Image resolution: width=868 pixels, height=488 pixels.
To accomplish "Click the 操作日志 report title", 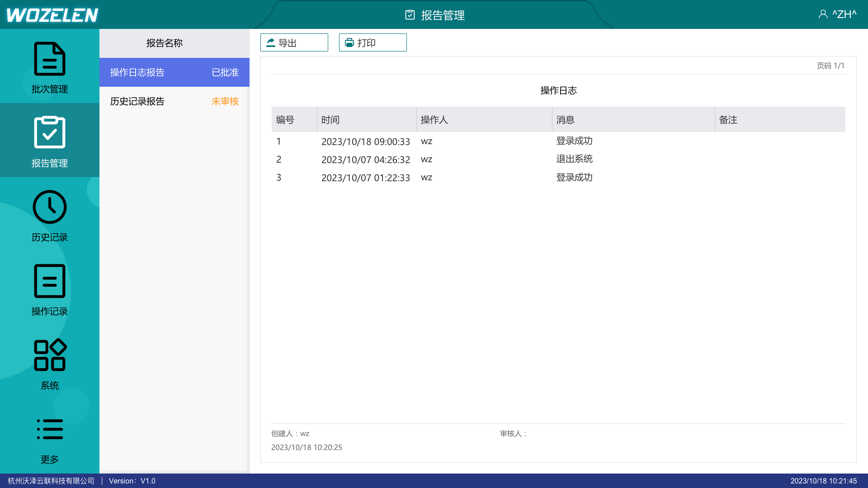I will (x=559, y=90).
